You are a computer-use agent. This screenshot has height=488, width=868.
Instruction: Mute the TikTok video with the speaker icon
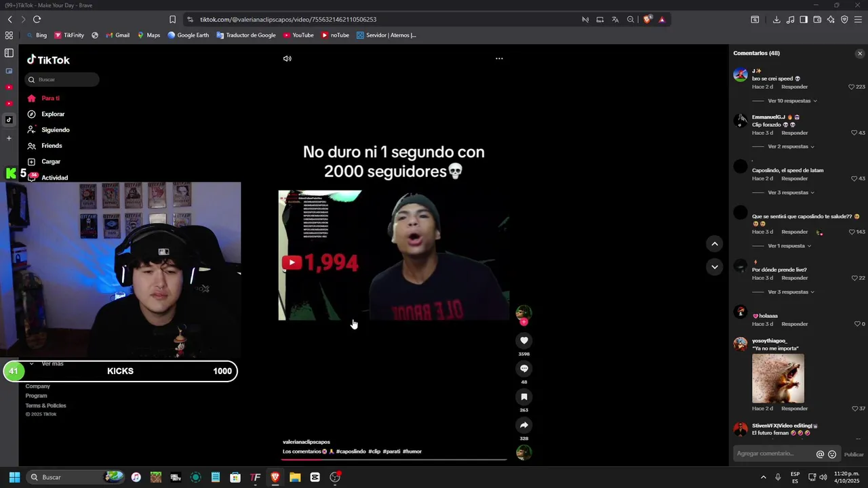click(288, 58)
